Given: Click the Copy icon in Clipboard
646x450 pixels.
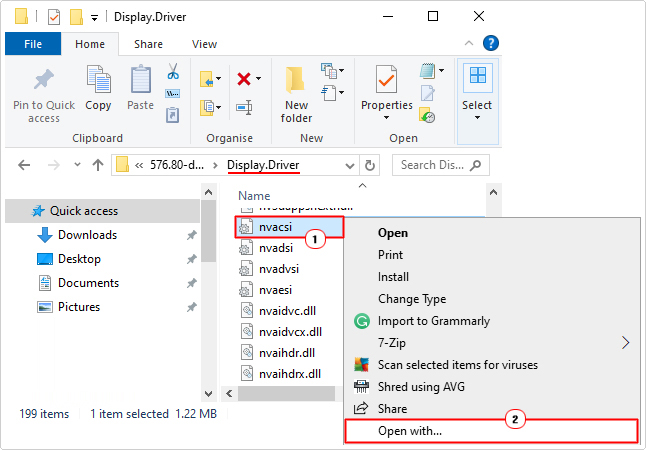Looking at the screenshot, I should [x=98, y=79].
